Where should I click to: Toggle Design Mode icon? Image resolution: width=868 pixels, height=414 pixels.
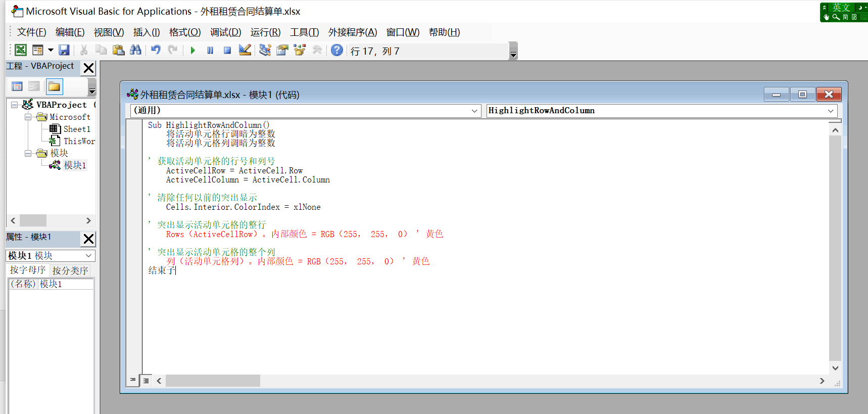(x=245, y=50)
